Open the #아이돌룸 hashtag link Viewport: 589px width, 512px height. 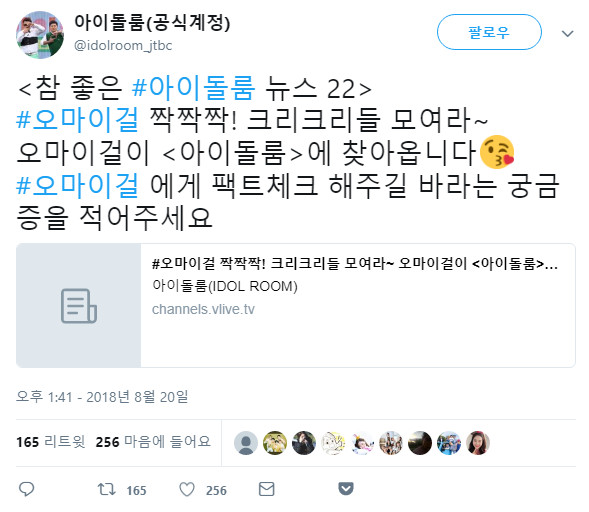[194, 88]
